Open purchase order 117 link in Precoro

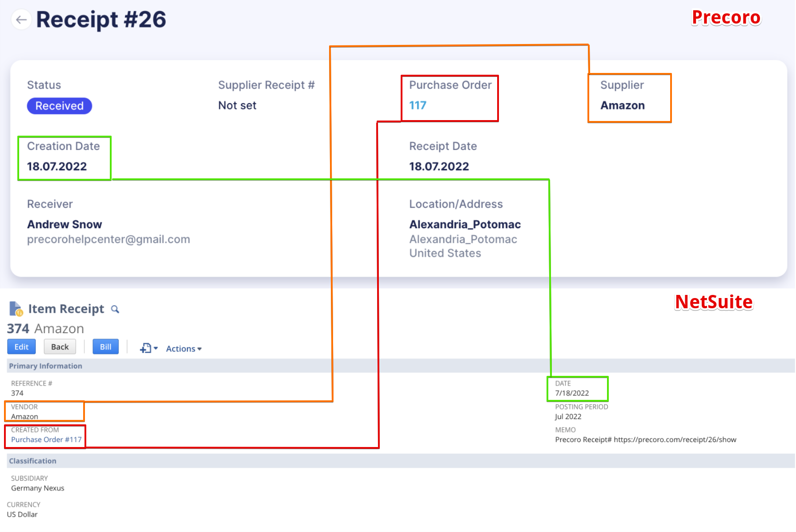[418, 105]
